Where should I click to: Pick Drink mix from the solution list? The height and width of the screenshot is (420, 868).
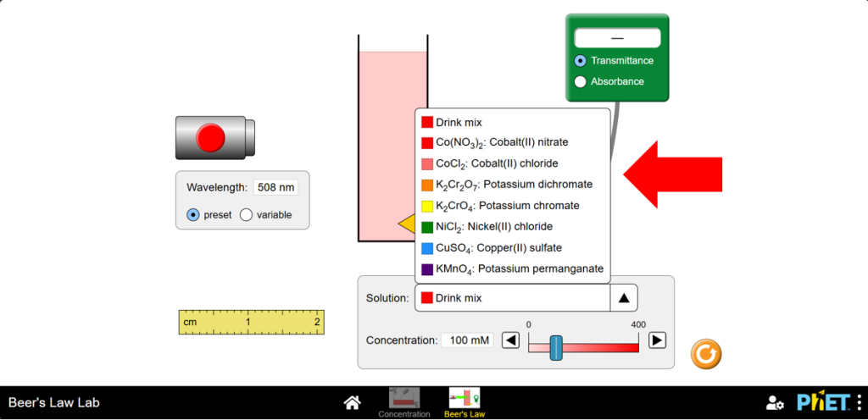[x=513, y=122]
